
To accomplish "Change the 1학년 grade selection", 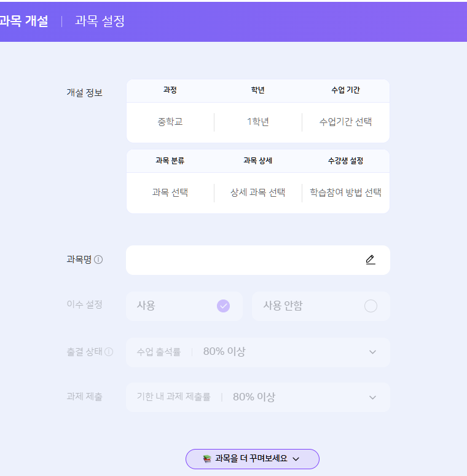I will click(x=257, y=122).
